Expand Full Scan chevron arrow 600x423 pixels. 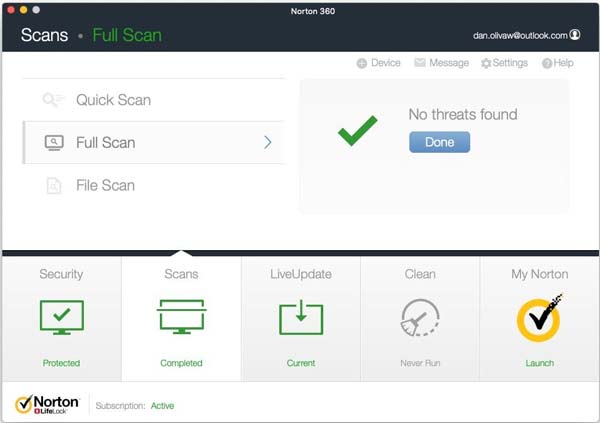(x=268, y=142)
